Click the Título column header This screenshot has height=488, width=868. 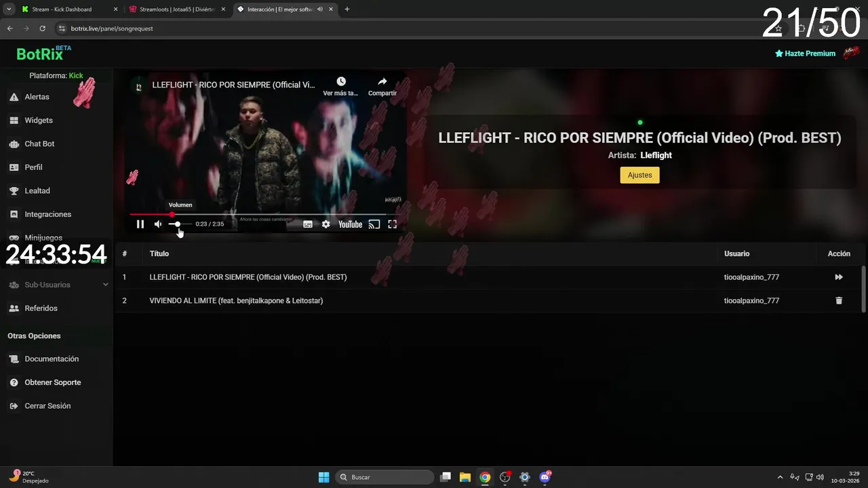(x=159, y=253)
